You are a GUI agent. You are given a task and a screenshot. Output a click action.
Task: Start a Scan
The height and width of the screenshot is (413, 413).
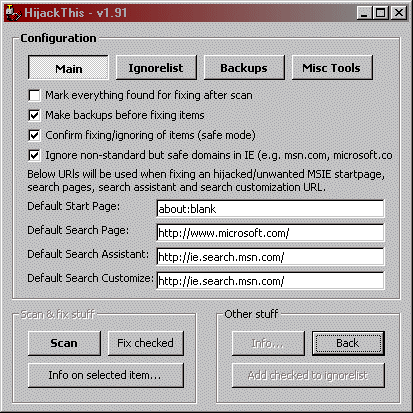(x=64, y=343)
